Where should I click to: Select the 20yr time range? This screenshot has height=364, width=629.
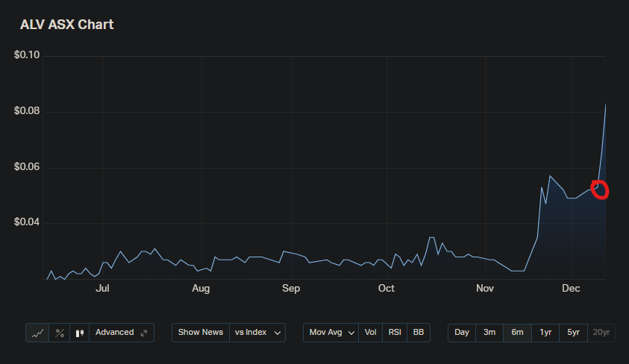601,333
